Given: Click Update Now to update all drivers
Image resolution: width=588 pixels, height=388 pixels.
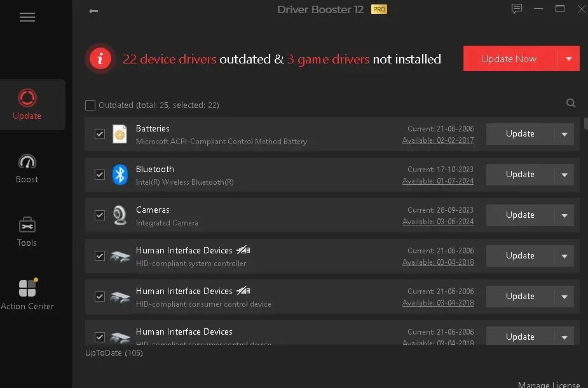Looking at the screenshot, I should click(x=509, y=58).
